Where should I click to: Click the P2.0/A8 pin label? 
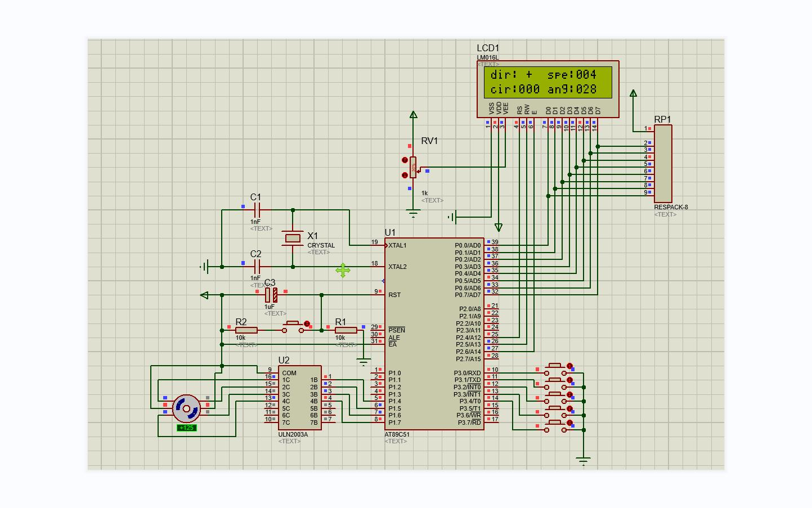(x=470, y=309)
